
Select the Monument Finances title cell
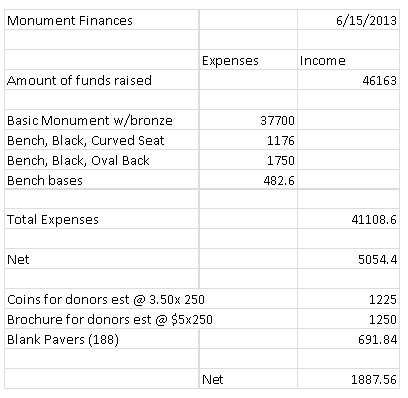(102, 20)
